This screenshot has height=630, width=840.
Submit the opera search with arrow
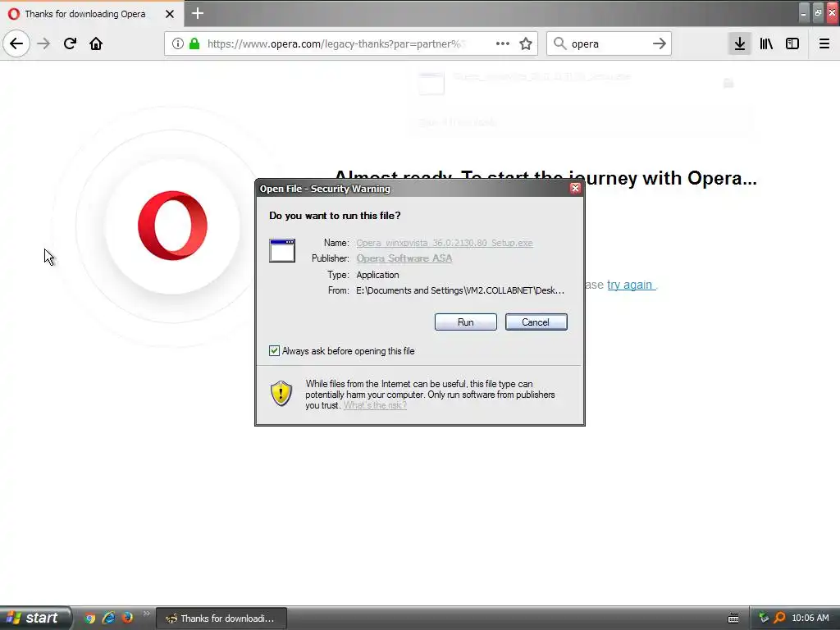click(x=660, y=43)
